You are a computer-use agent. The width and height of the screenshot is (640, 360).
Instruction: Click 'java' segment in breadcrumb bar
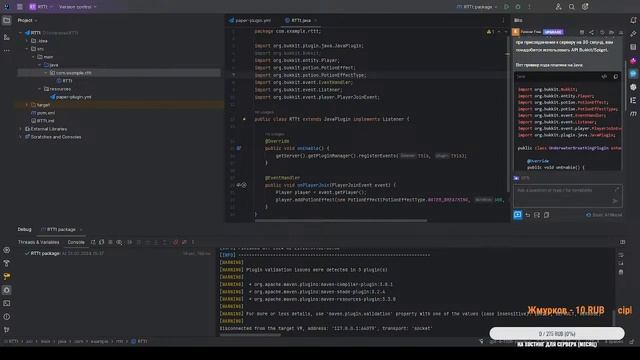62,341
